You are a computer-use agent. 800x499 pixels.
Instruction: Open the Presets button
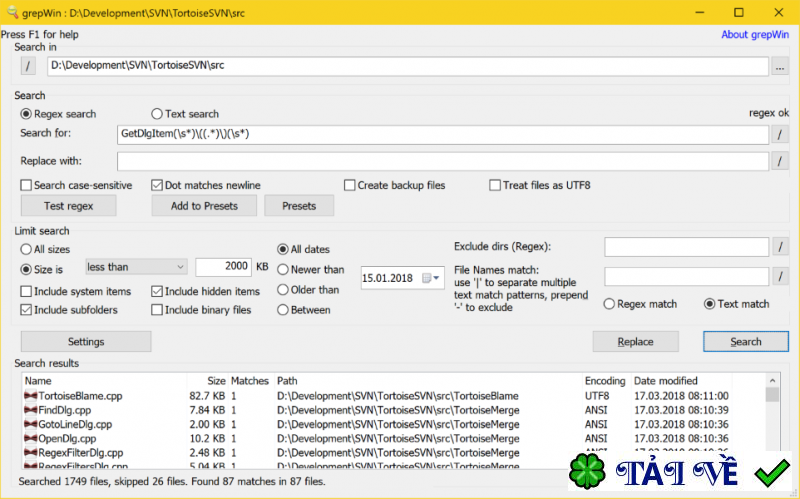[x=299, y=206]
